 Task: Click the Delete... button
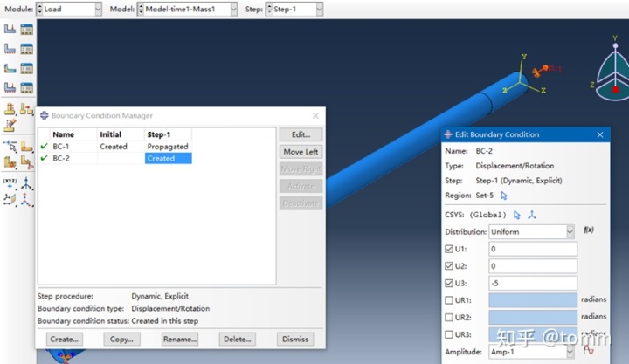[237, 340]
